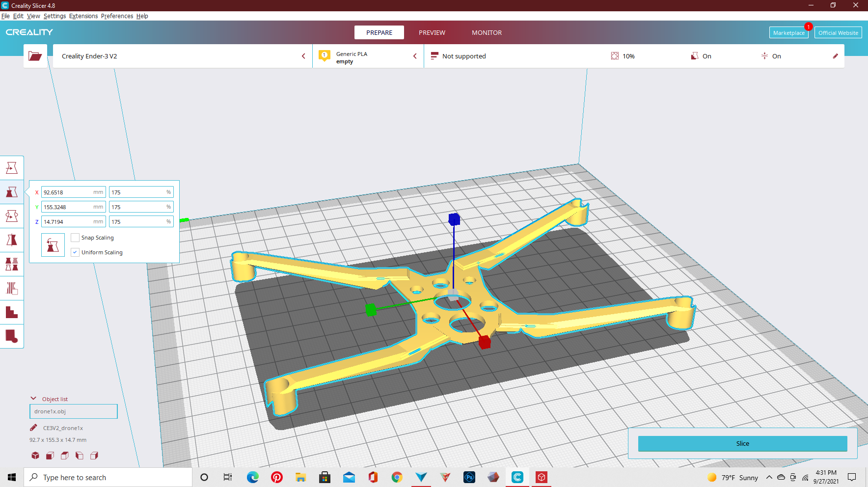Click the Reset scale button icon

[53, 244]
